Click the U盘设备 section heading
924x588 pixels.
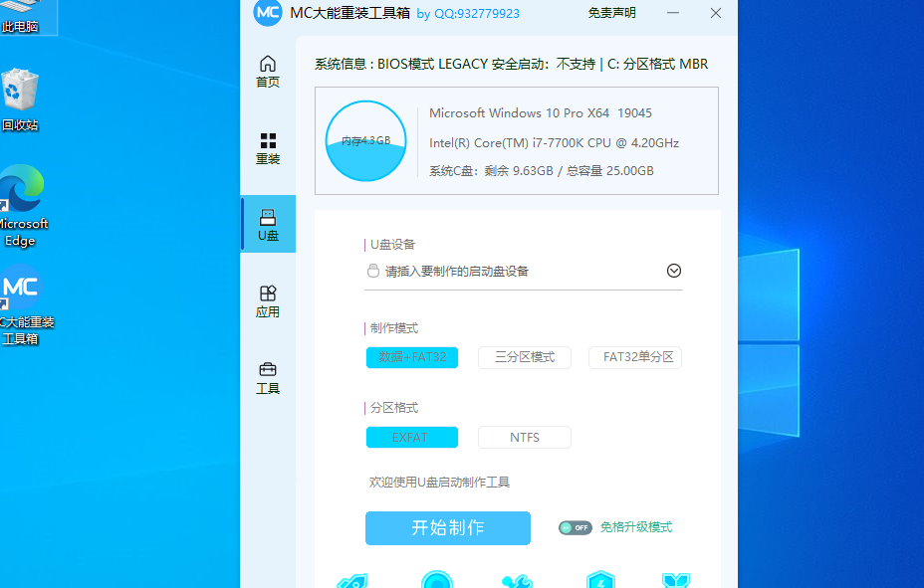pos(392,245)
